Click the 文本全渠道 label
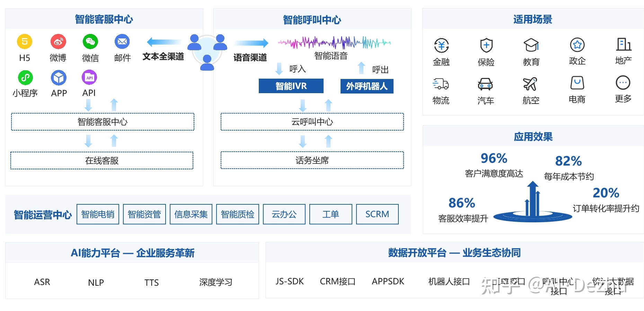This screenshot has width=644, height=311. tap(163, 56)
